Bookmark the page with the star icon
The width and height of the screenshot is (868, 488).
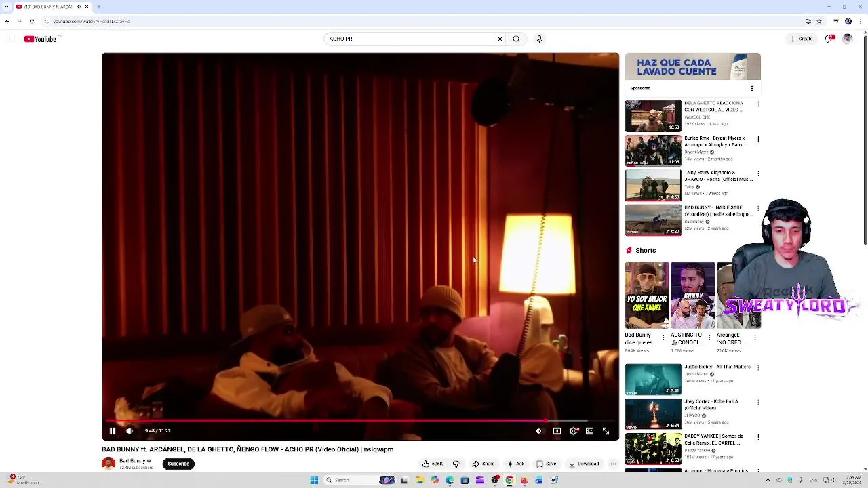[x=819, y=21]
